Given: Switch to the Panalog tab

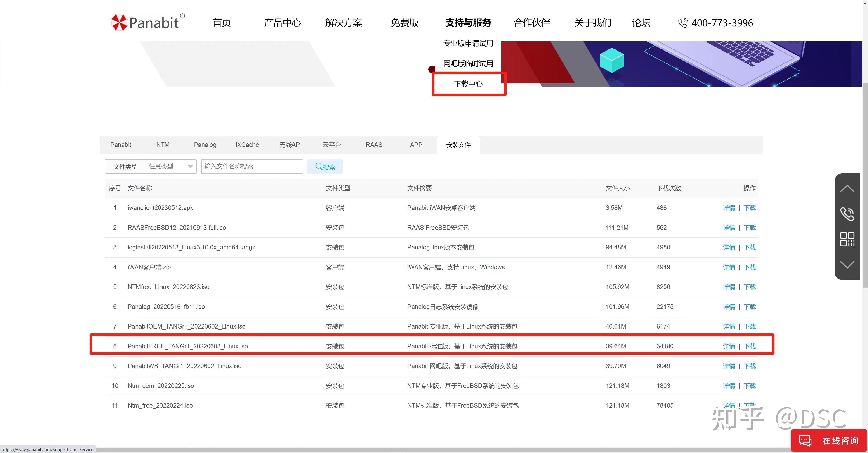Looking at the screenshot, I should coord(205,145).
